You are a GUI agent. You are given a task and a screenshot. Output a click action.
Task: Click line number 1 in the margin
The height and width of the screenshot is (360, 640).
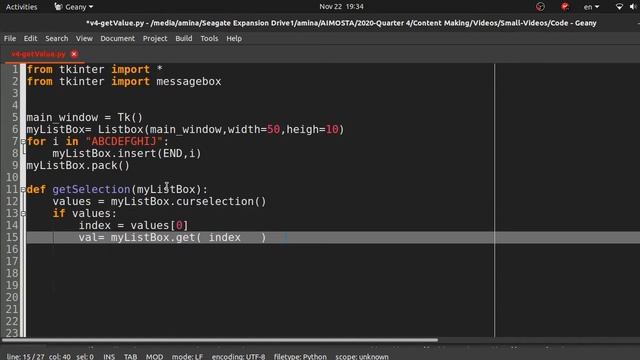[15, 69]
